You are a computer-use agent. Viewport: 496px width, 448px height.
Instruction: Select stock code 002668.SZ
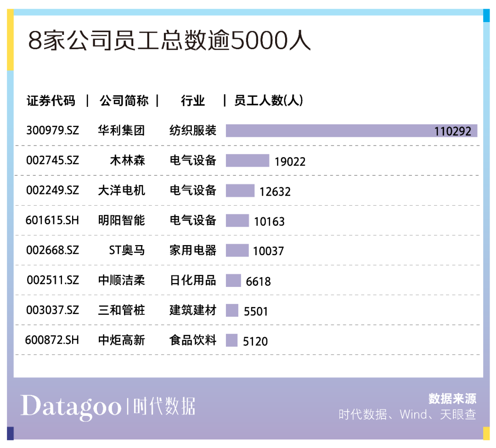52,250
